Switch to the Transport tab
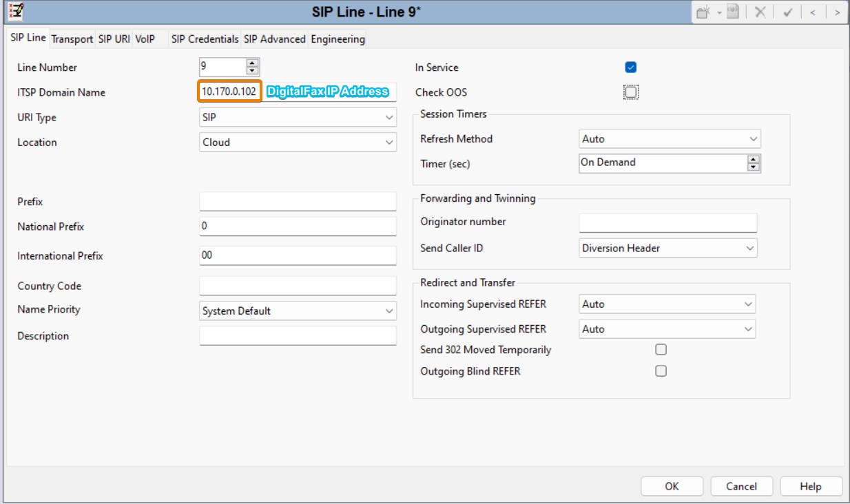Viewport: 850px width, 504px height. [x=72, y=39]
